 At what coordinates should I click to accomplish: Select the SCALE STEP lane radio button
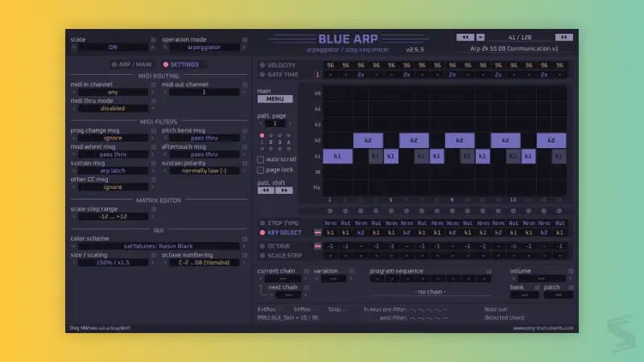tap(262, 256)
